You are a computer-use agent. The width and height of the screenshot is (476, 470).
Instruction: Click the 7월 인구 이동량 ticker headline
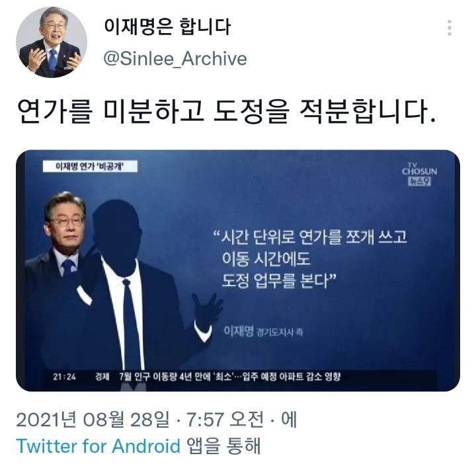coord(230,377)
